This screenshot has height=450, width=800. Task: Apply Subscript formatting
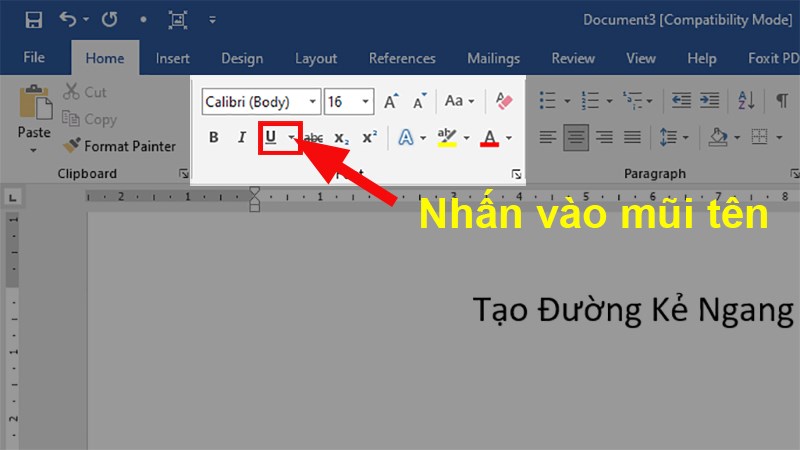pos(341,137)
